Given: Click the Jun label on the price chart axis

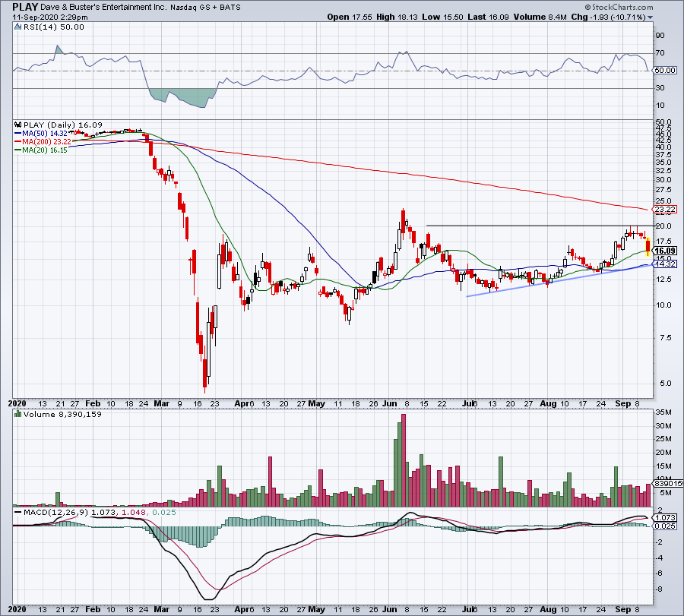Looking at the screenshot, I should 390,403.
